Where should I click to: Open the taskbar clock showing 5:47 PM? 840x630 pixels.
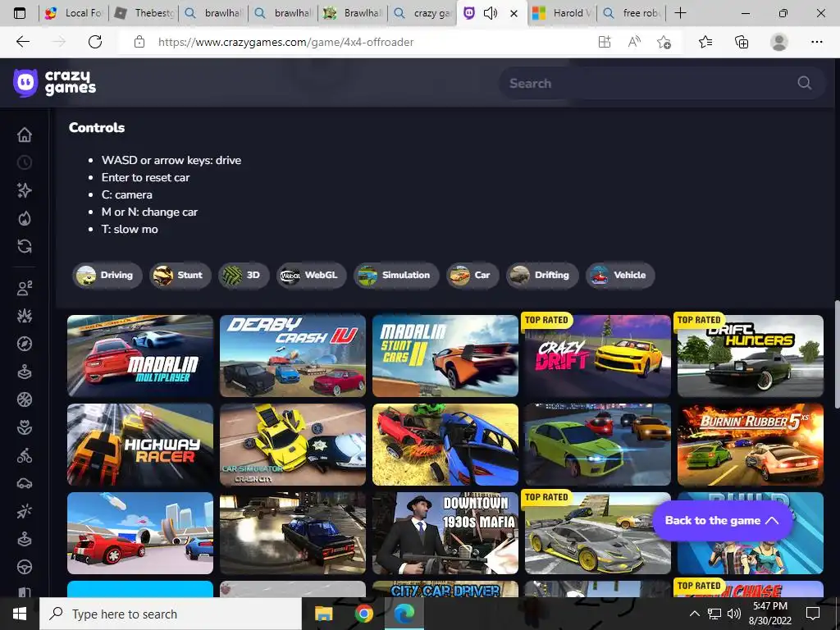pos(769,614)
